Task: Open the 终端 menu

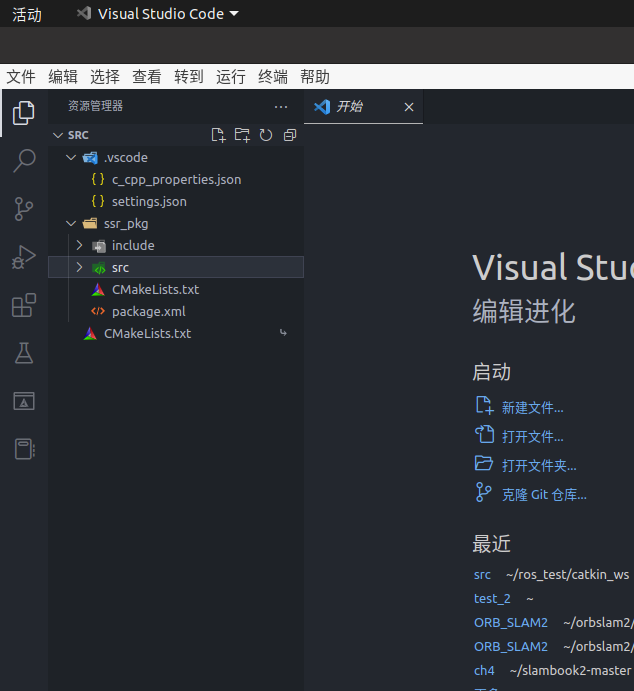Action: [273, 77]
